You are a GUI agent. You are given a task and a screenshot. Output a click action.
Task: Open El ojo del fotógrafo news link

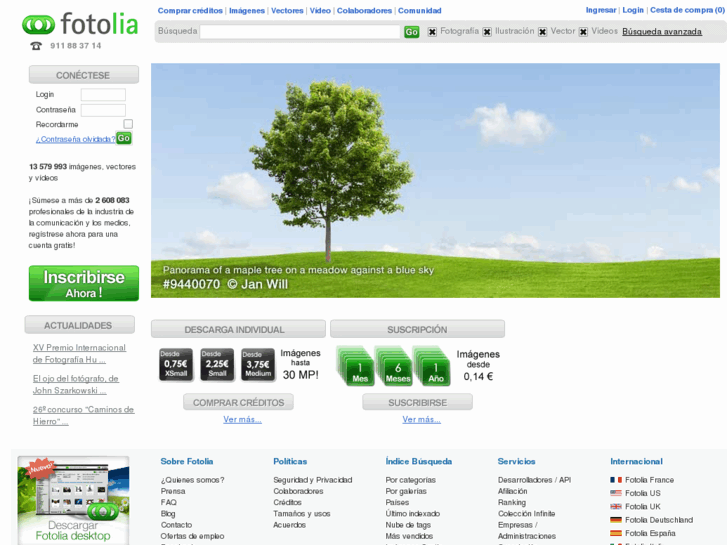point(76,385)
